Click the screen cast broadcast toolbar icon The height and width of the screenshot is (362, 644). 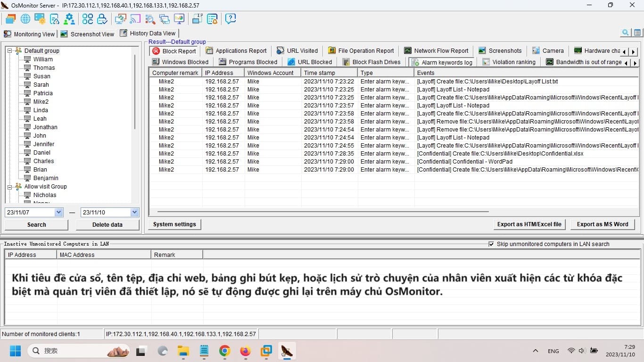(x=135, y=19)
